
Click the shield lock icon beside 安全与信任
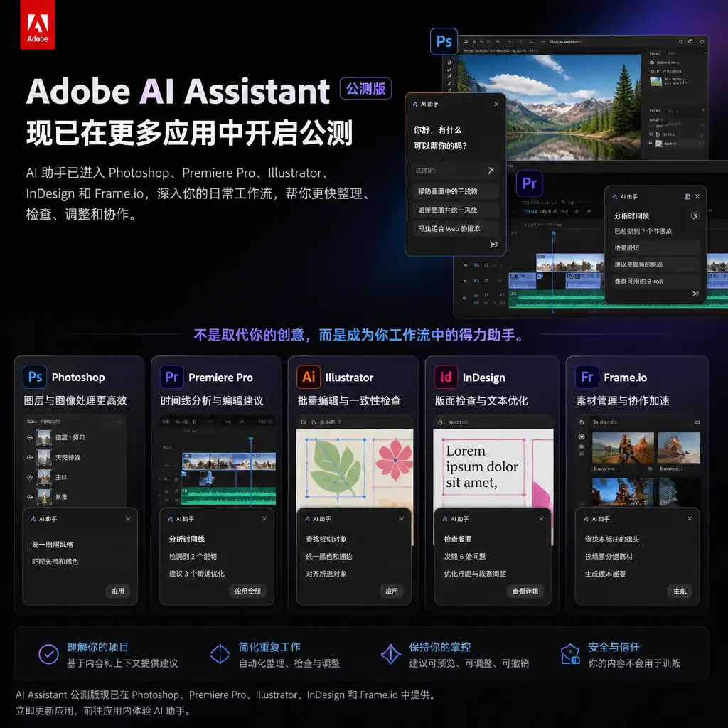point(569,654)
